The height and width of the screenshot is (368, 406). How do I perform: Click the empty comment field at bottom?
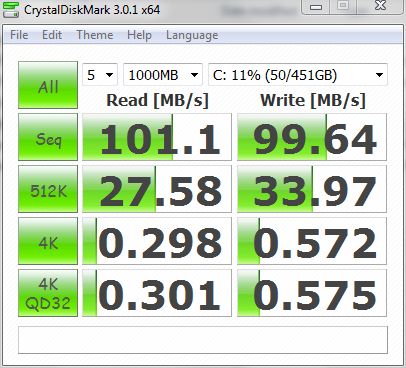(x=203, y=340)
